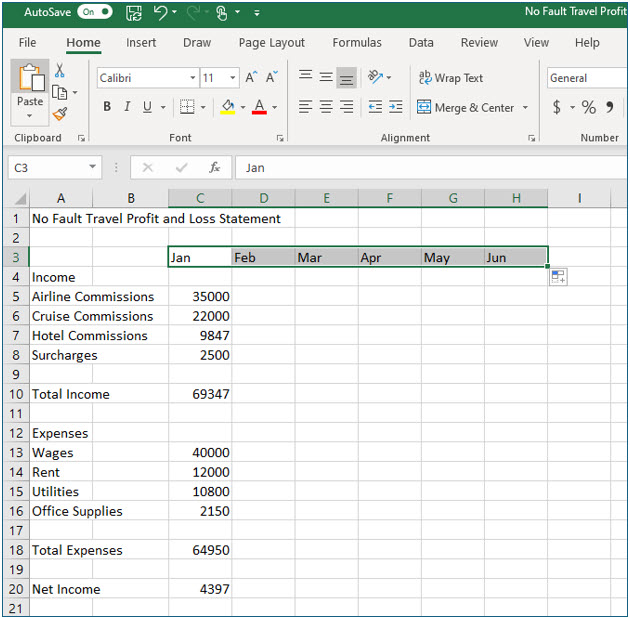Click the Copy icon
630x618 pixels.
click(x=60, y=92)
